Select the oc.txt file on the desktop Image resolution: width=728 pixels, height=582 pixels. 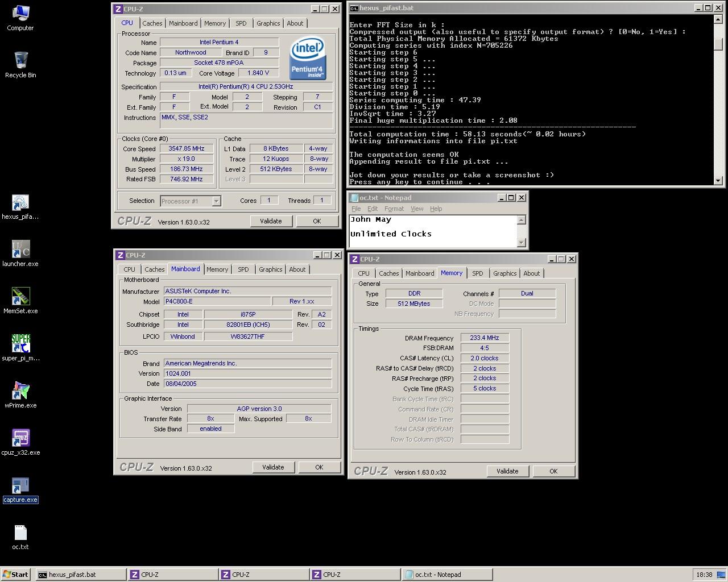pos(20,537)
